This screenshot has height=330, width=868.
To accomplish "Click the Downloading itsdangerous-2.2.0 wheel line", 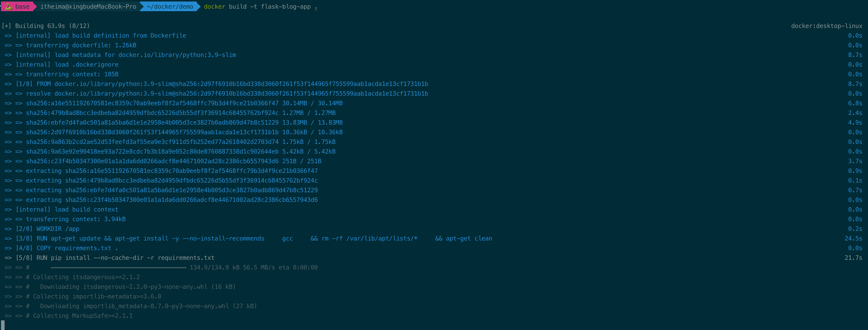I will coord(138,287).
